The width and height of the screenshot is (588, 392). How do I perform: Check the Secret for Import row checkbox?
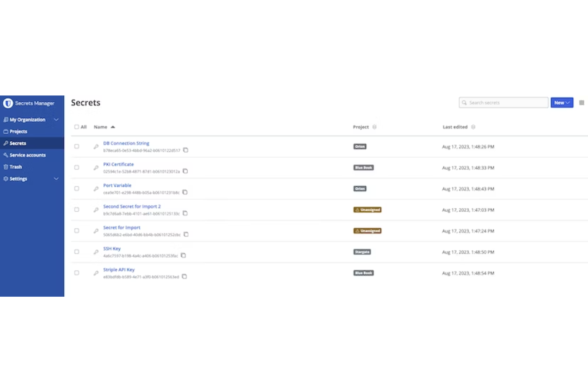[76, 230]
